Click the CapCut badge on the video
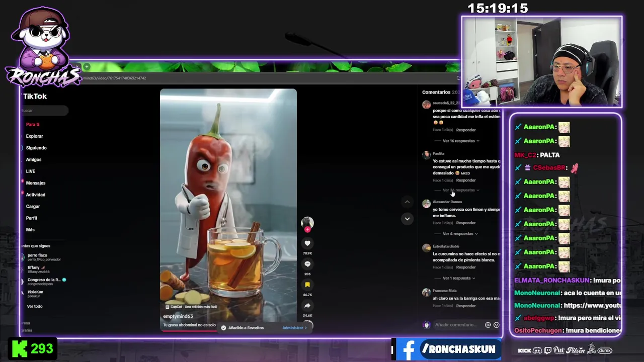Screen dimensions: 644x362 [191, 307]
